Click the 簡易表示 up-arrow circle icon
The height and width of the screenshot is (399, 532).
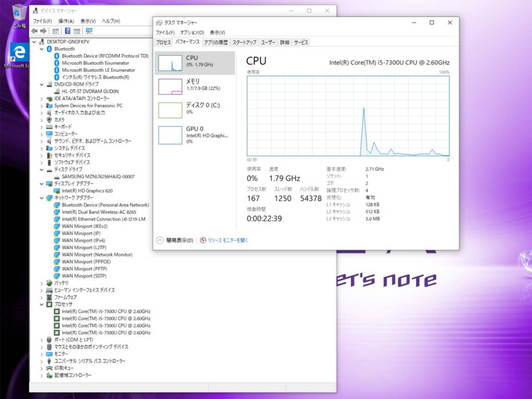tap(160, 240)
